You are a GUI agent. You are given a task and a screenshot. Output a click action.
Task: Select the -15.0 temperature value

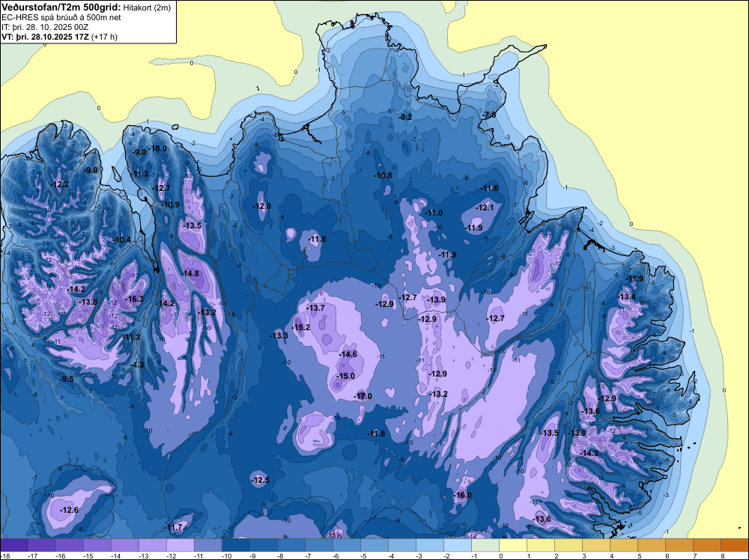point(346,376)
